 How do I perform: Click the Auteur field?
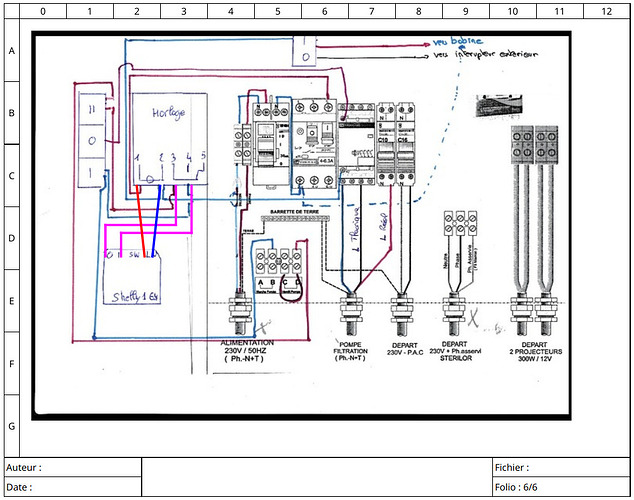[x=73, y=468]
